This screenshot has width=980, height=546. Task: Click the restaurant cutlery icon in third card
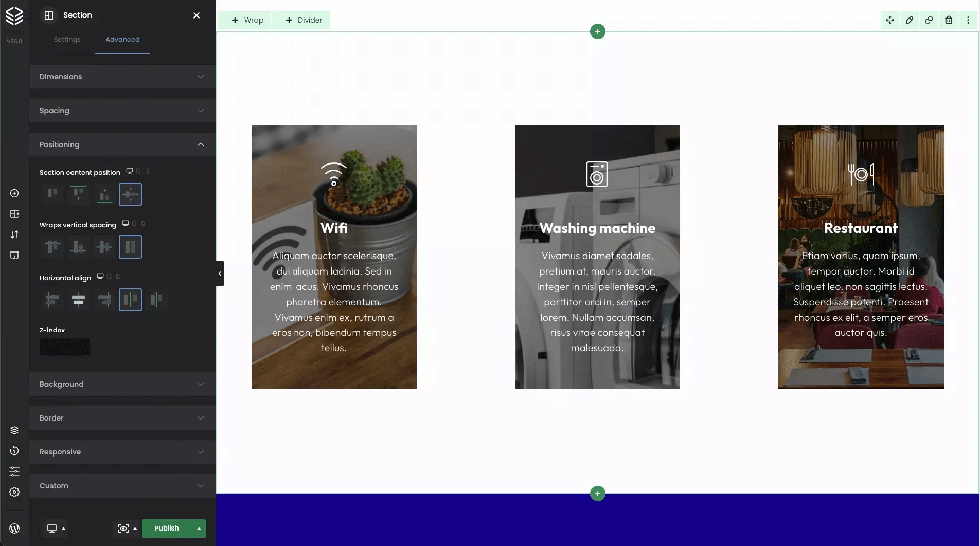coord(861,174)
